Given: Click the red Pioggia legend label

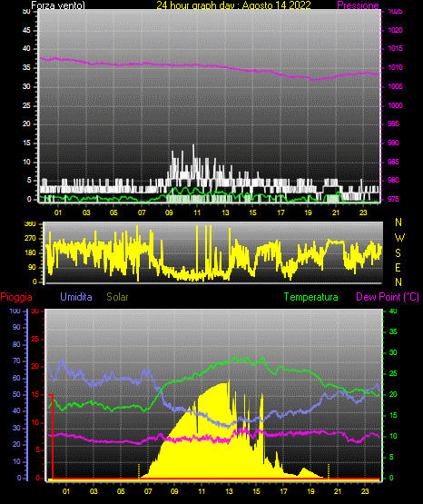Looking at the screenshot, I should click(x=16, y=297).
